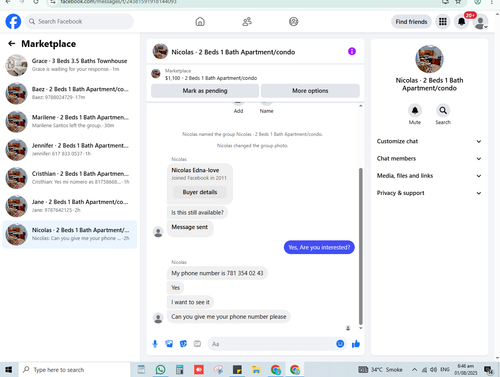500x377 pixels.
Task: Open Grace 3 Beds 3.5 Baths Townhouse chat
Action: tap(70, 65)
